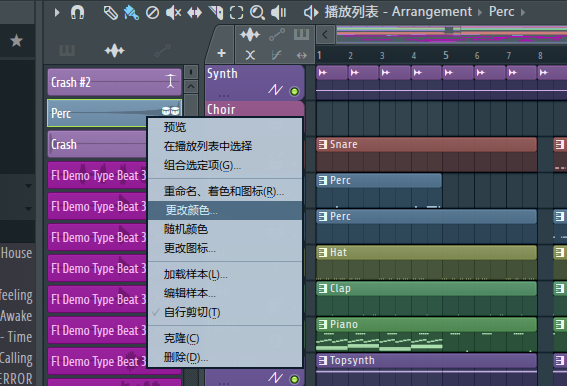Viewport: 567px width, 386px height.
Task: Click the playlist speaker icon before title
Action: click(311, 13)
